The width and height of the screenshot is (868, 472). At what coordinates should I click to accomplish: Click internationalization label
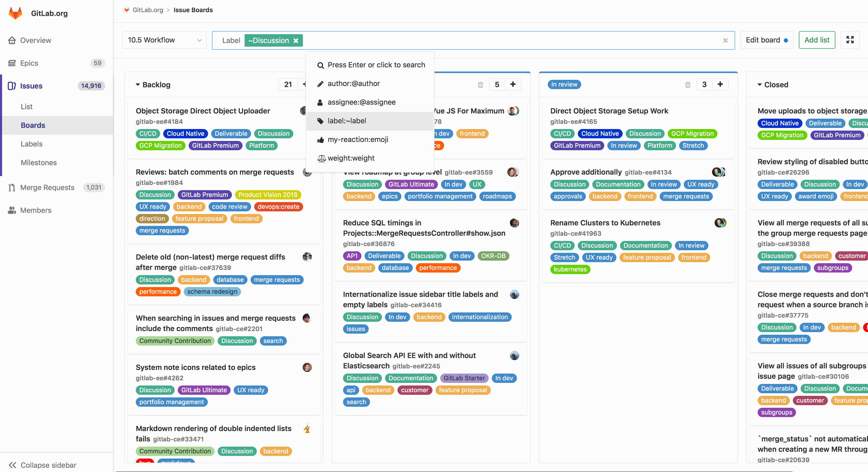tap(480, 317)
